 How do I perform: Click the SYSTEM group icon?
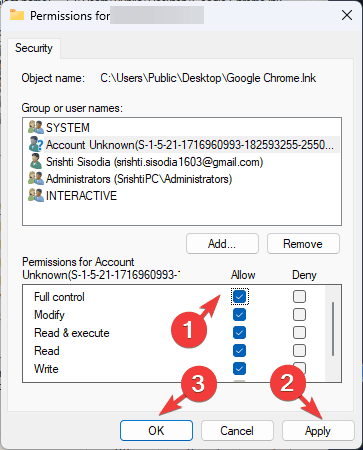click(x=36, y=127)
